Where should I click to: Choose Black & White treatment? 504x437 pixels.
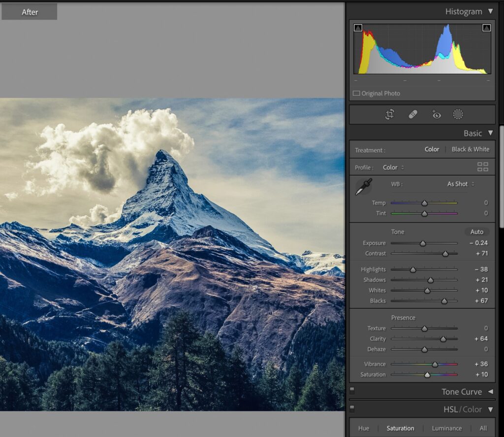pyautogui.click(x=471, y=149)
